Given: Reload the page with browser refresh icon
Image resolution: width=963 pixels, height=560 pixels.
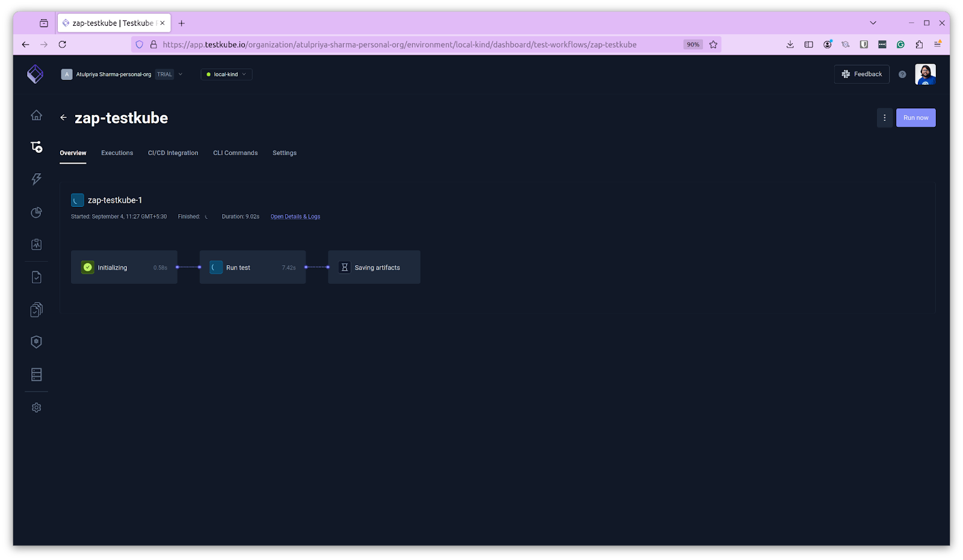Looking at the screenshot, I should tap(62, 45).
